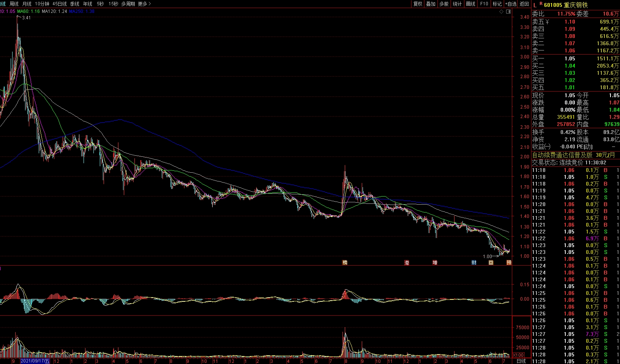Viewport: 620px width, 364px height.
Task: Open the 预 forecast marker icon
Action: click(x=509, y=263)
